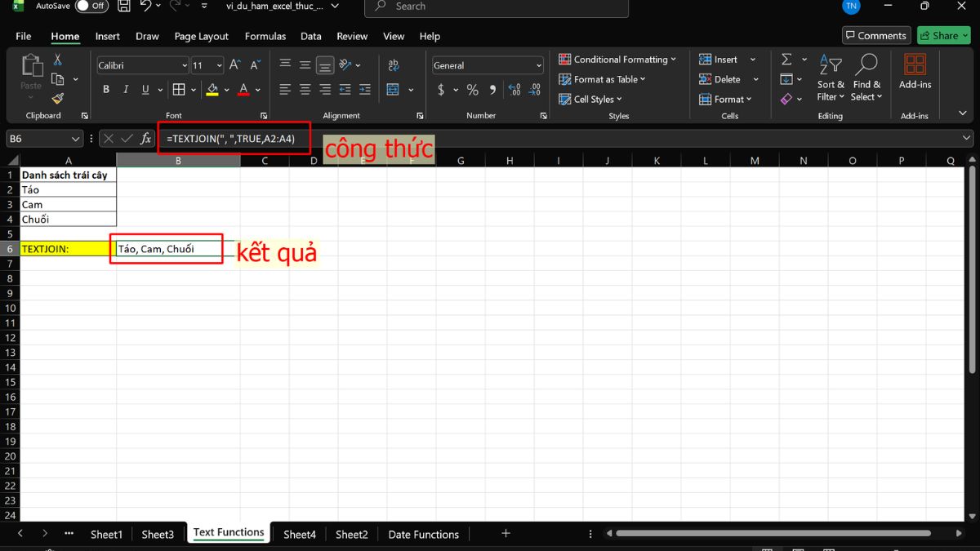Open the Calibri font name dropdown
The image size is (980, 551).
142,65
